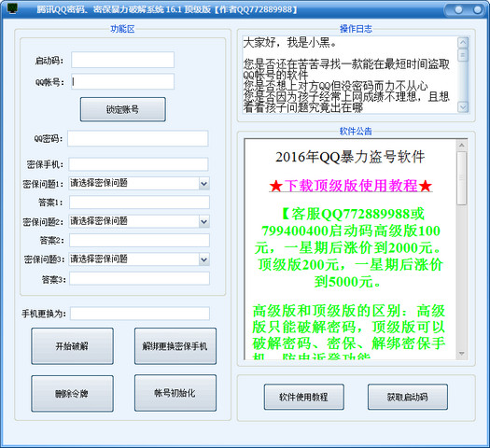Image resolution: width=490 pixels, height=448 pixels.
Task: Open the 软件使用教程 button
Action: coord(304,397)
